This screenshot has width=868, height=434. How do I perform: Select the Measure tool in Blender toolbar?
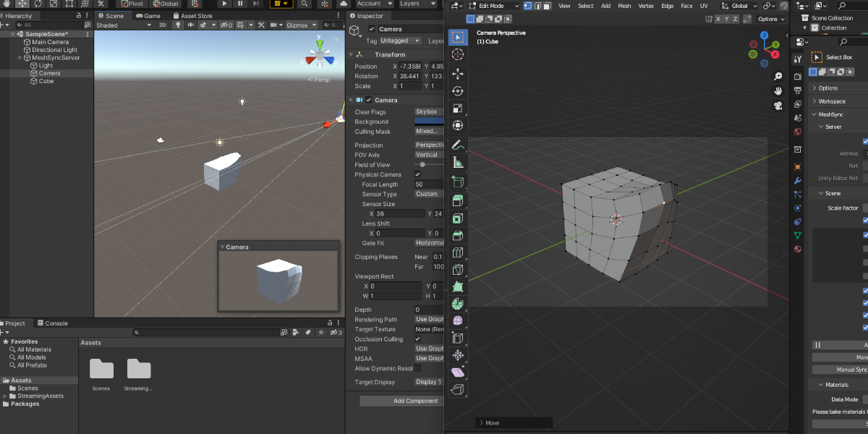pyautogui.click(x=457, y=163)
